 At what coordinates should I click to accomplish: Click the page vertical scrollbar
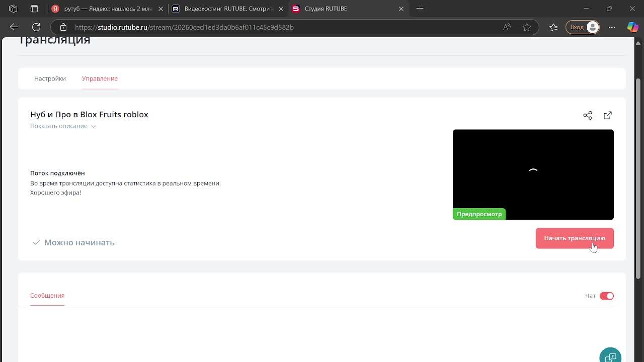[x=638, y=178]
